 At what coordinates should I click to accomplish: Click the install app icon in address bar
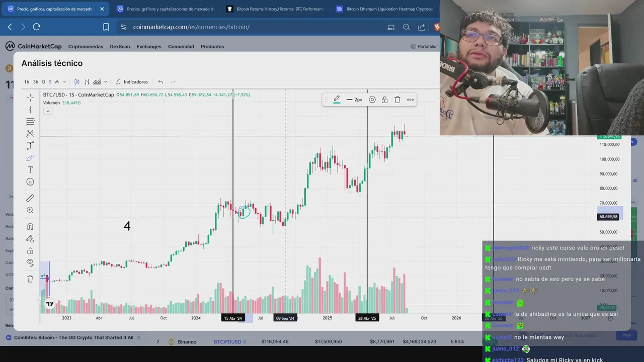(x=391, y=27)
